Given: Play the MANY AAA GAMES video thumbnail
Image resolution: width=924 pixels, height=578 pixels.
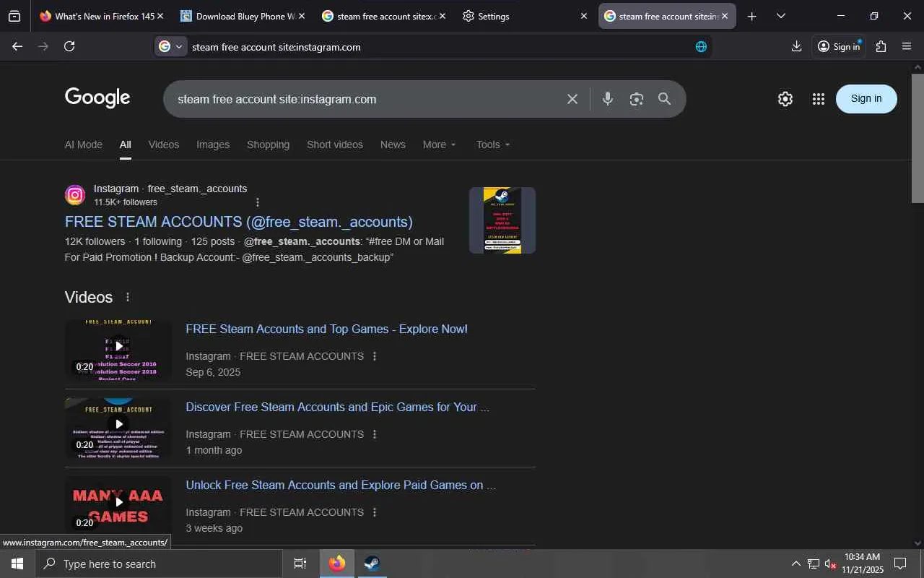Looking at the screenshot, I should pos(118,506).
